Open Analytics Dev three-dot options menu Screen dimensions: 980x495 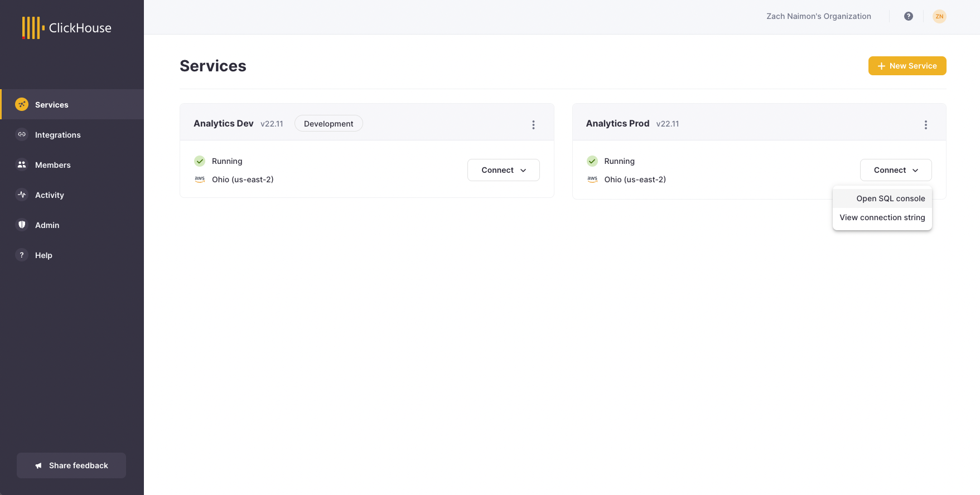[x=533, y=125]
